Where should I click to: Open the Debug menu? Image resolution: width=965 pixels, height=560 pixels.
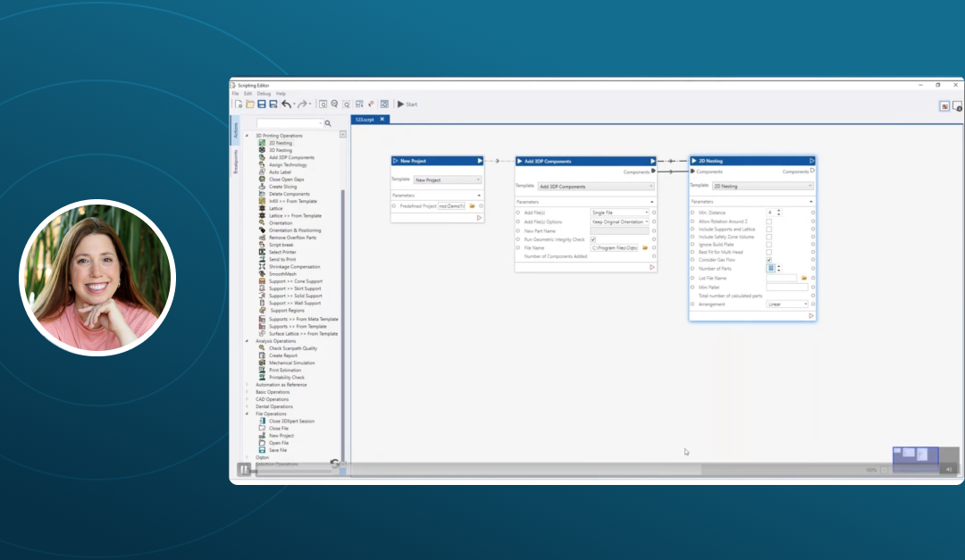pyautogui.click(x=264, y=94)
